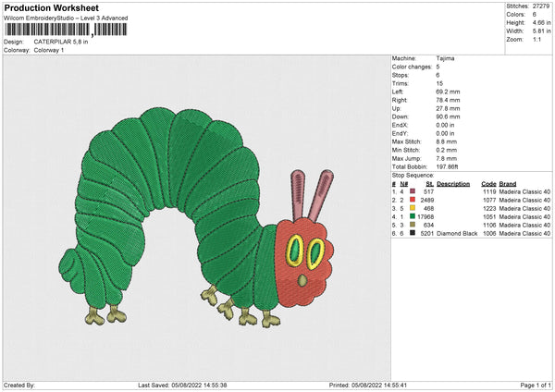Click the Up value 27.8 mm
This screenshot has width=555, height=392.
coord(448,108)
